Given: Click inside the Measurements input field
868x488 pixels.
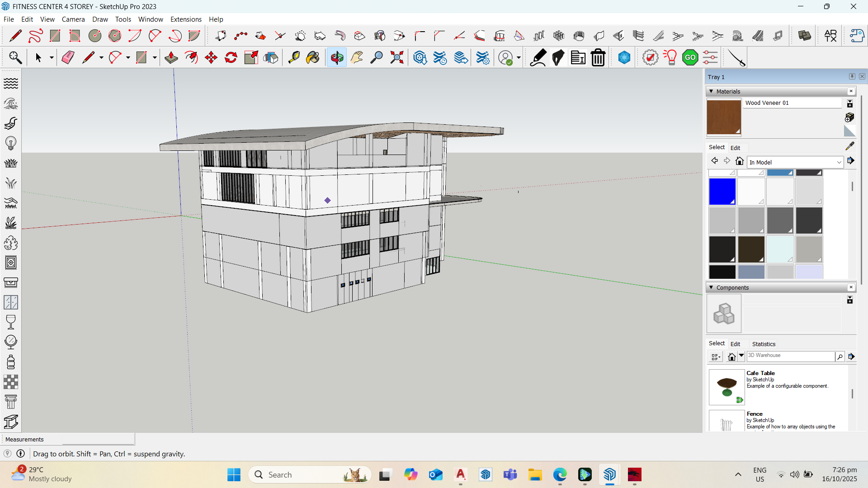Looking at the screenshot, I should pos(98,439).
